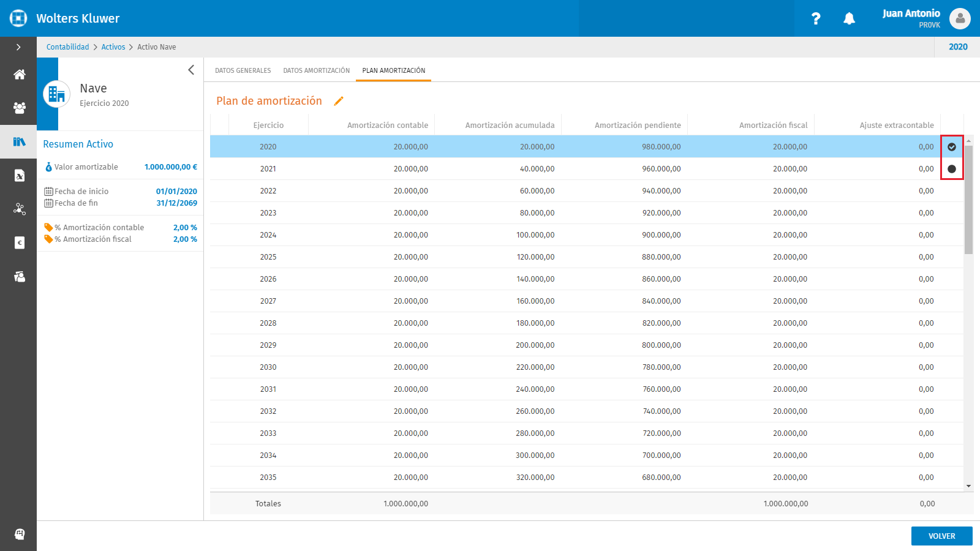The height and width of the screenshot is (551, 980).
Task: Open the contacts group icon in sidebar
Action: pyautogui.click(x=19, y=108)
